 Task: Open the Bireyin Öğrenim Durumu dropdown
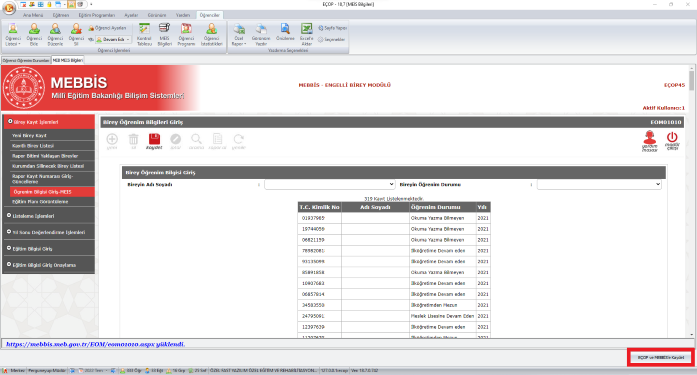(599, 184)
